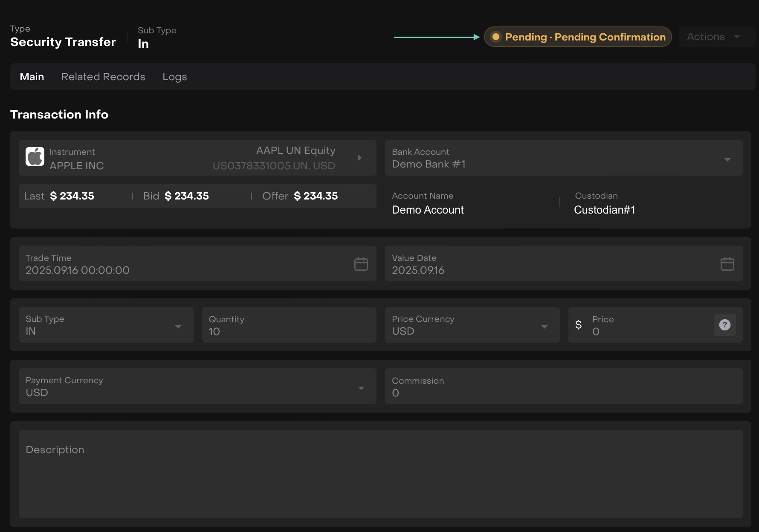Switch to the Related Records tab
Viewport: 759px width, 532px height.
pos(103,77)
